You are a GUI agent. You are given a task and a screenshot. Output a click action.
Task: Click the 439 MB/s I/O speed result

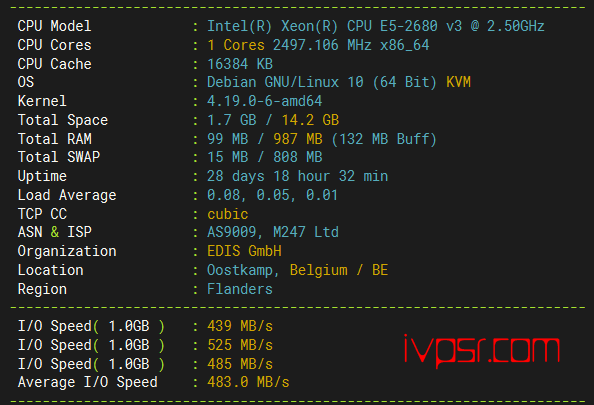[x=240, y=326]
